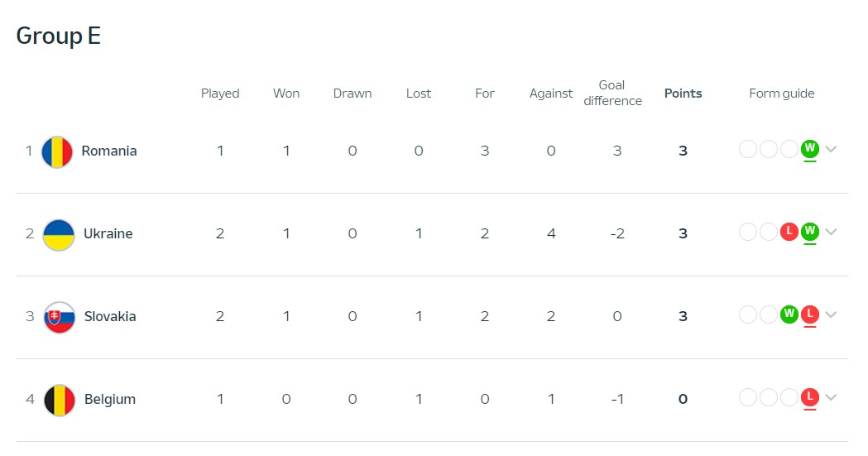Click the Romania flag icon
The image size is (868, 456).
(x=57, y=151)
